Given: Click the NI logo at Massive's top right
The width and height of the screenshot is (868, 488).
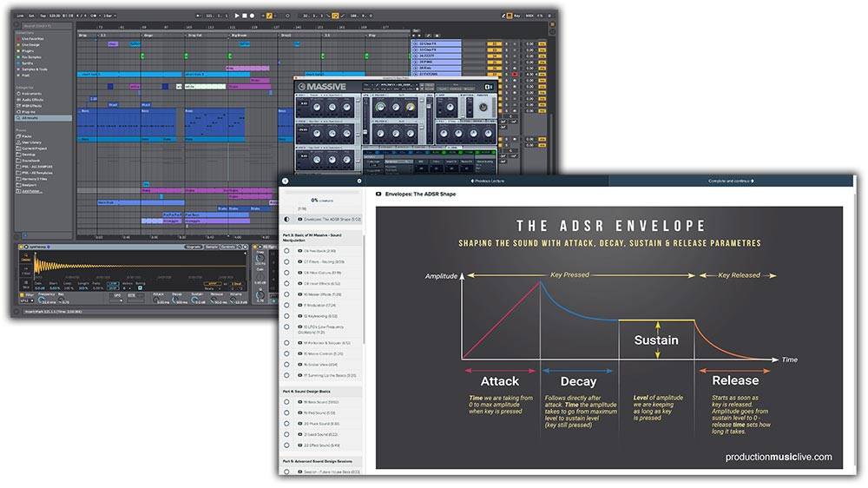Looking at the screenshot, I should (x=488, y=87).
